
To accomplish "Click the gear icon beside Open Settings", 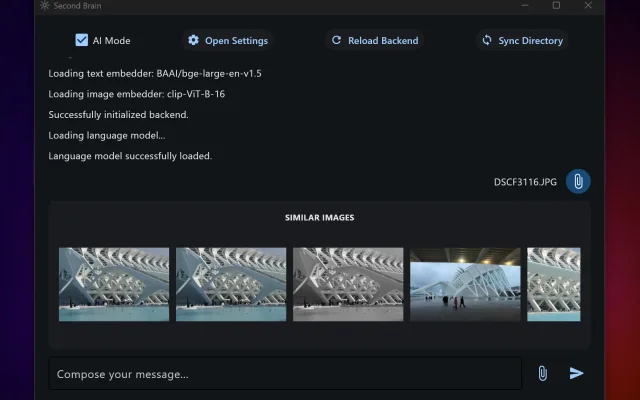I will pyautogui.click(x=193, y=40).
